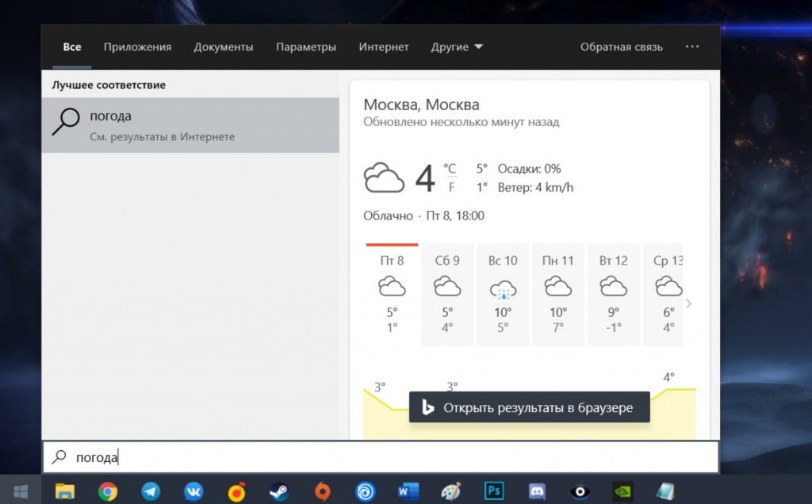This screenshot has height=504, width=812.
Task: Click the search box containing погода
Action: point(381,457)
